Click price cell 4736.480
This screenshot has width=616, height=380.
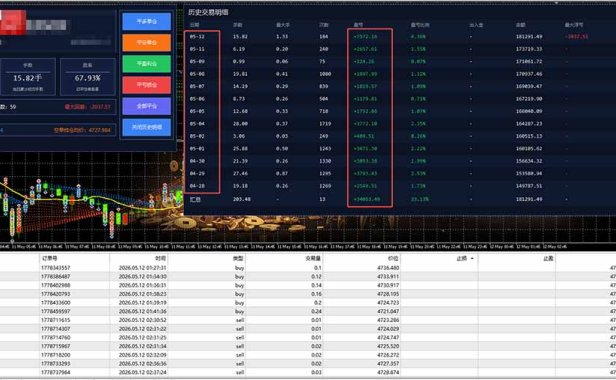pyautogui.click(x=388, y=268)
